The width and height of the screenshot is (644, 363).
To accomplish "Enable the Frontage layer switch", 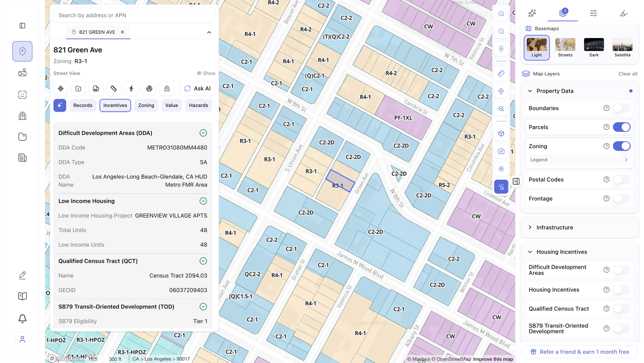I will [x=621, y=199].
